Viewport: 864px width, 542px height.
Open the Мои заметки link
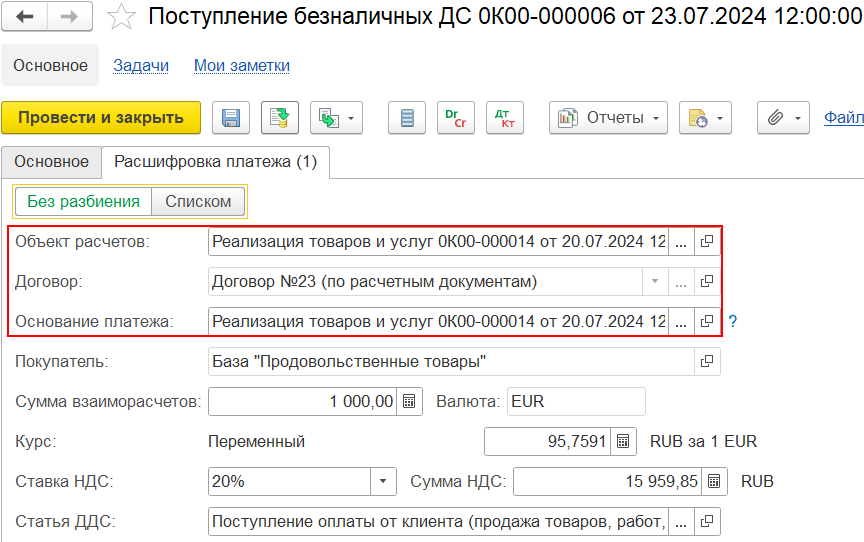pyautogui.click(x=242, y=66)
